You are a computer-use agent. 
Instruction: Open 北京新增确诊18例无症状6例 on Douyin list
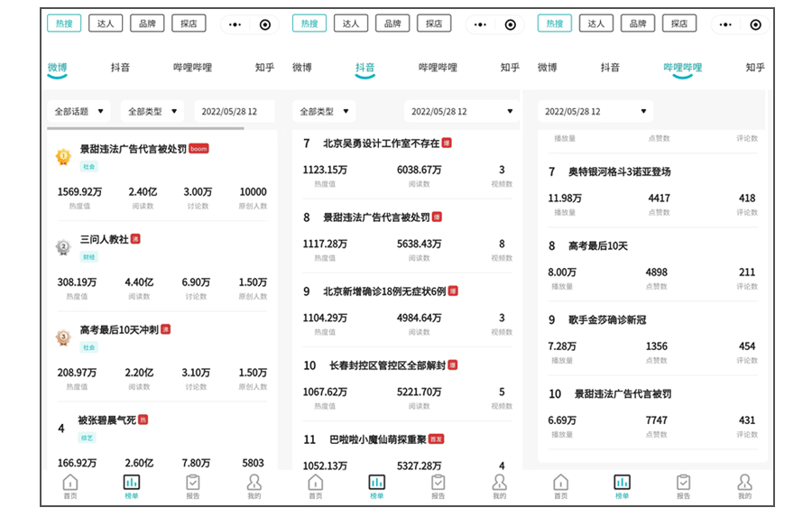pos(384,291)
